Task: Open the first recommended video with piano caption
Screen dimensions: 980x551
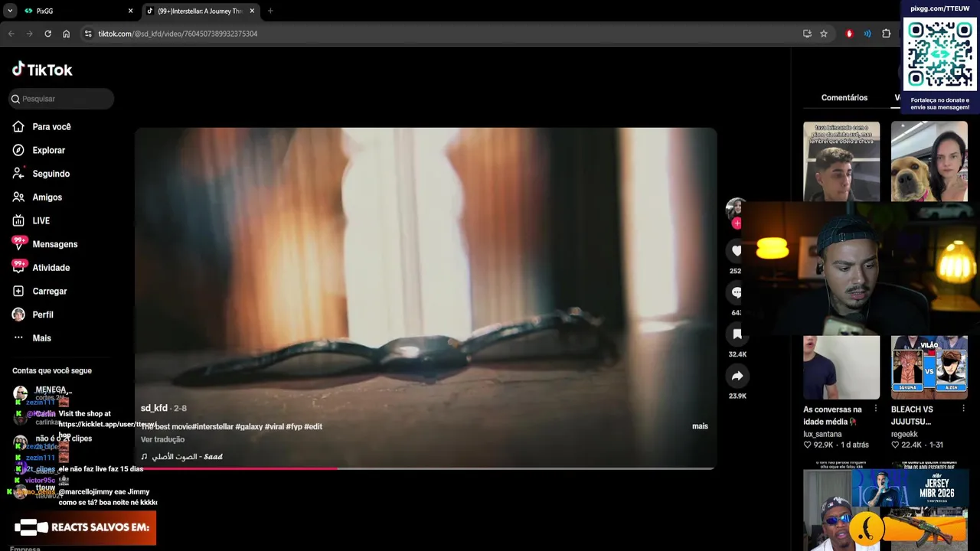Action: (x=841, y=161)
